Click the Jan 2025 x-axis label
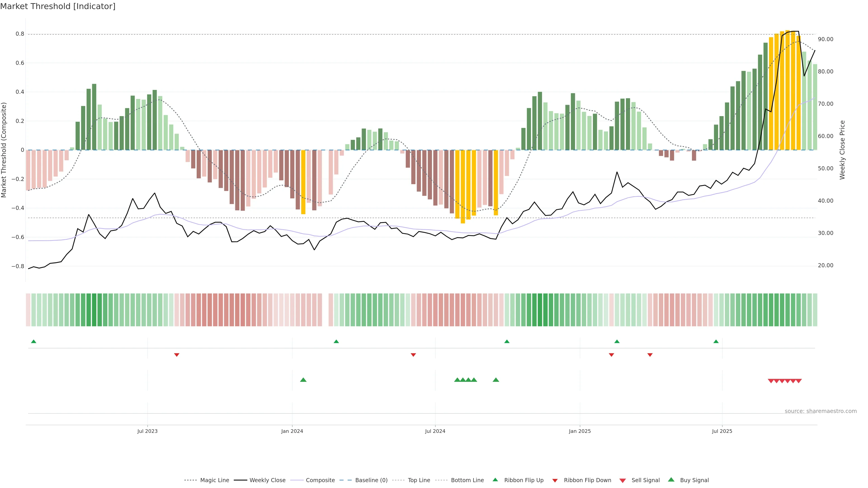 point(580,431)
